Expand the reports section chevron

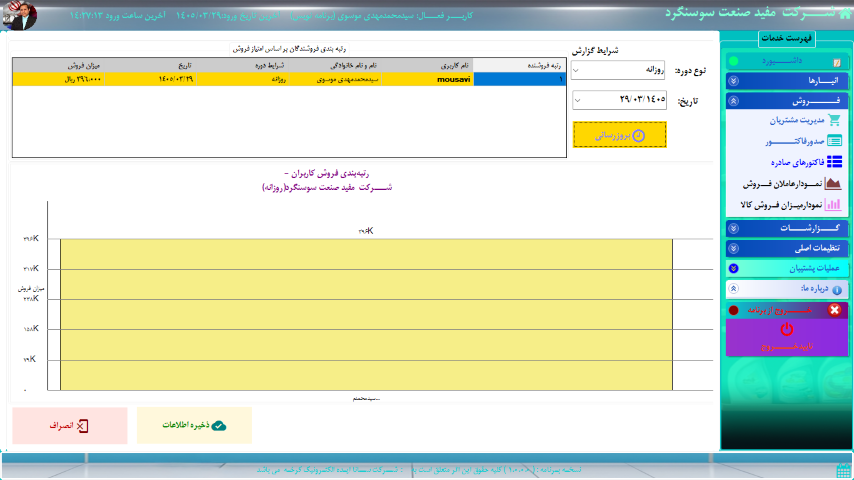point(734,228)
